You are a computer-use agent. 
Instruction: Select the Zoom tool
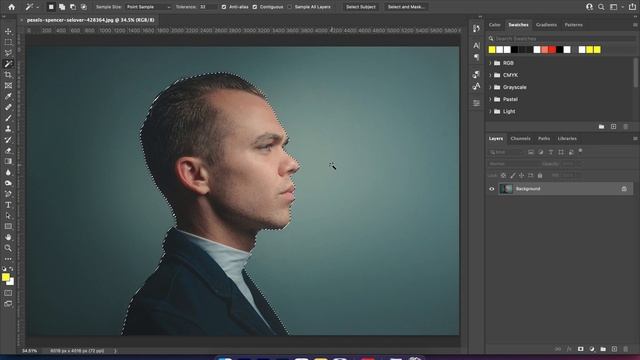(8, 248)
